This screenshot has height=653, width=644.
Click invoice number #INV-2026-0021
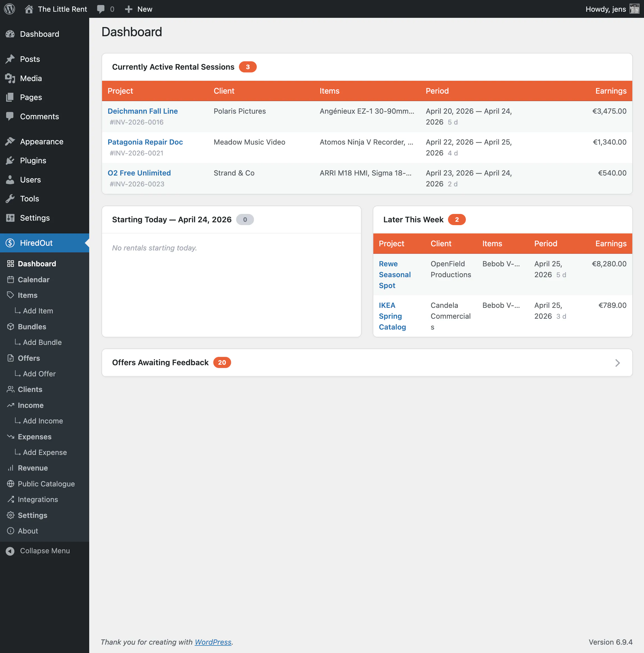point(137,153)
